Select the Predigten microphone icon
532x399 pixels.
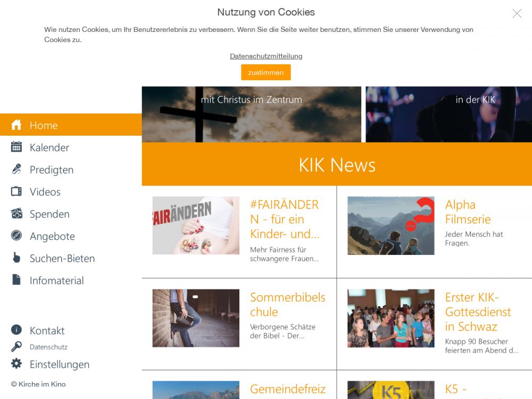click(16, 170)
